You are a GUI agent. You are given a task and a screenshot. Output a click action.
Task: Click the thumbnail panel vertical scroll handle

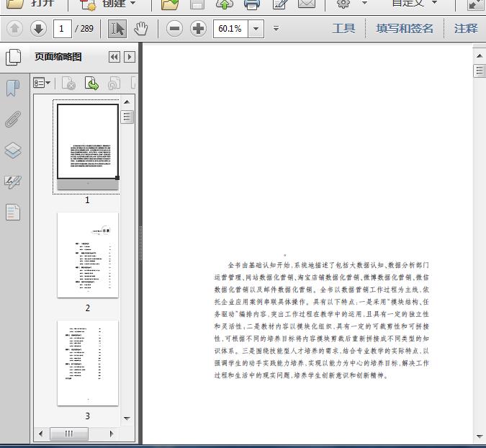pos(127,117)
